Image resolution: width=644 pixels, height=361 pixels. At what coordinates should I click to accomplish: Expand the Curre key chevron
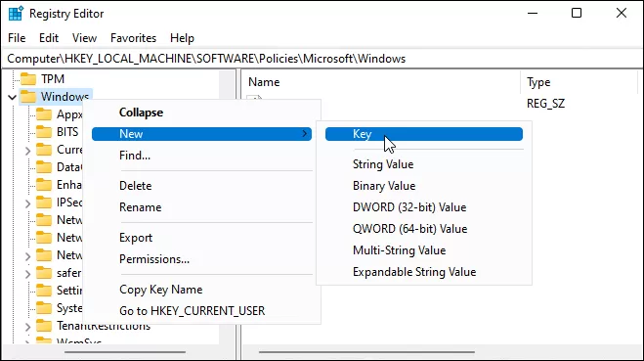pos(28,151)
